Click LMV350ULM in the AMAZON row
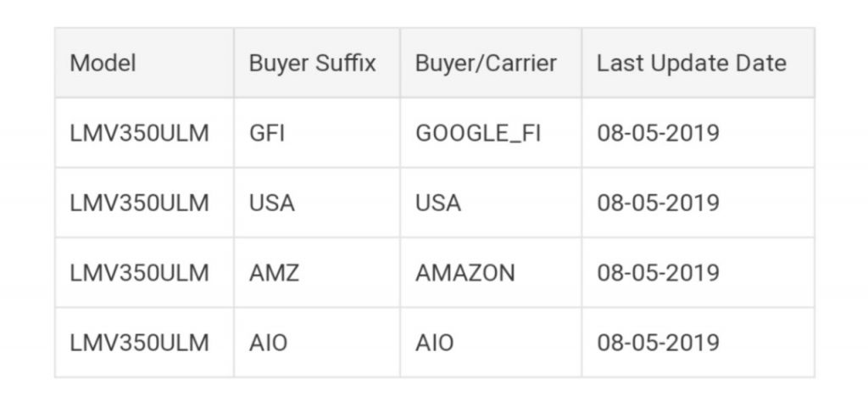The width and height of the screenshot is (868, 402). (139, 273)
